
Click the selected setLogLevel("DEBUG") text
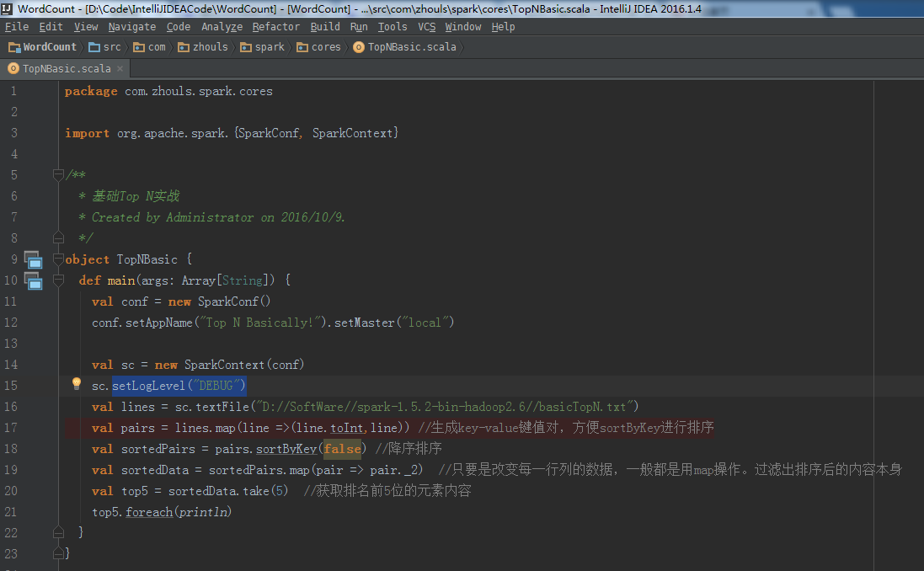tap(179, 386)
